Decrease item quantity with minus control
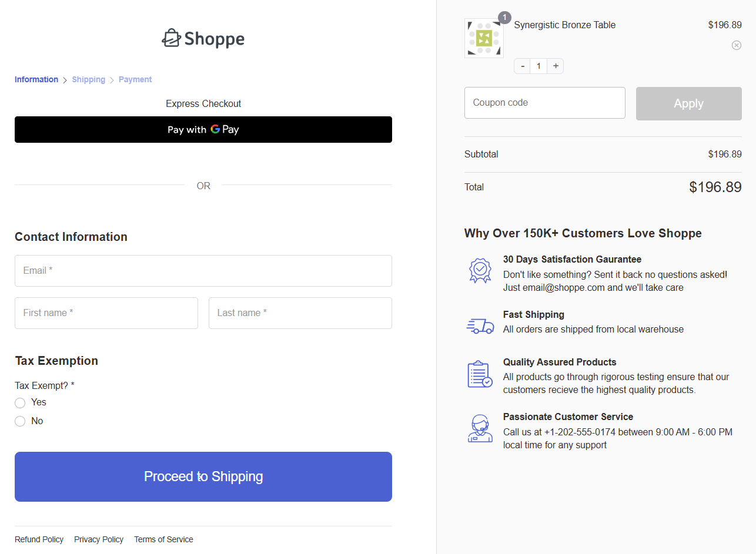The image size is (756, 554). (522, 66)
